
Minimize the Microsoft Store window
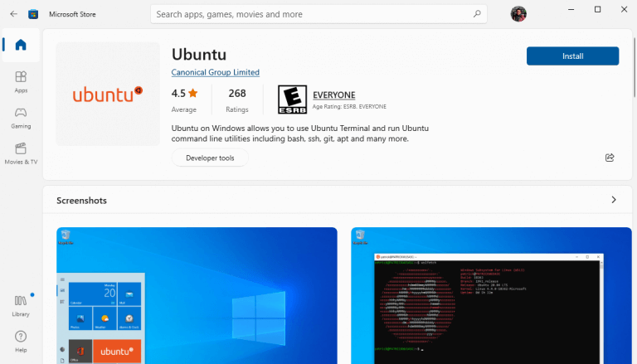tap(571, 9)
